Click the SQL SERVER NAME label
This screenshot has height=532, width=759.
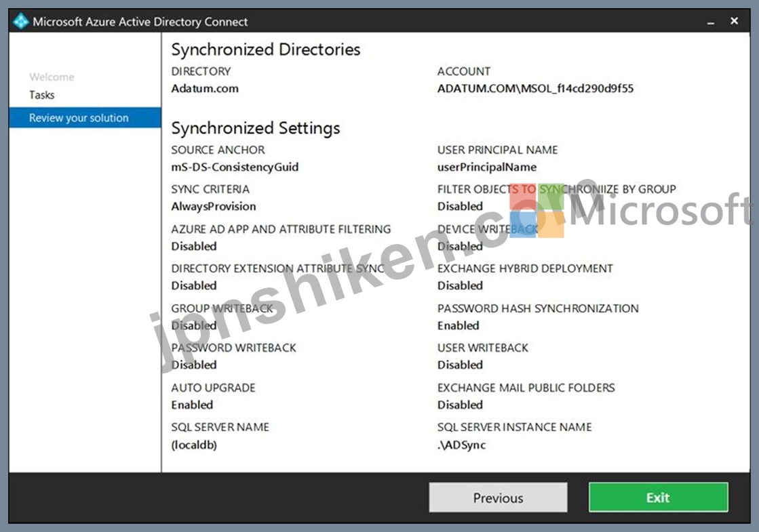tap(220, 427)
